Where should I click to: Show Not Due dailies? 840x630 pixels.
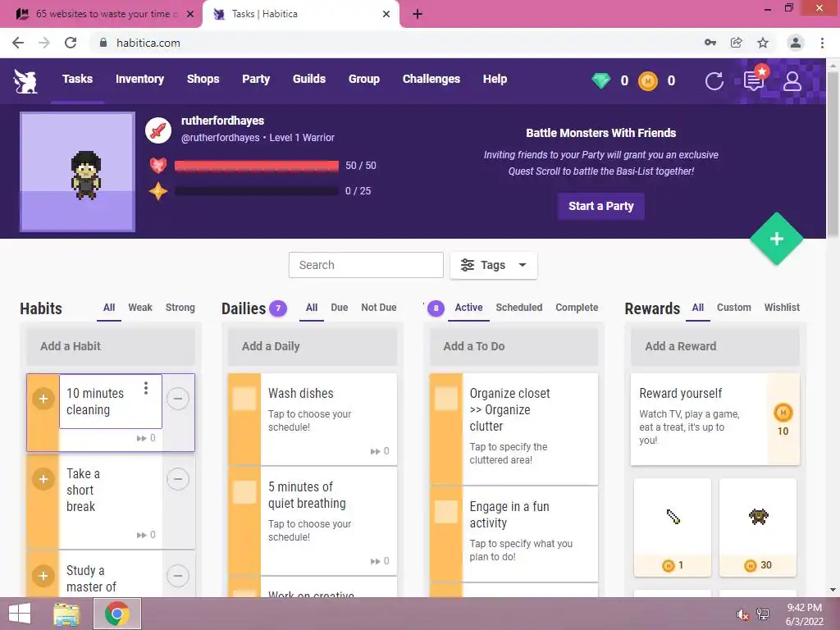tap(379, 308)
